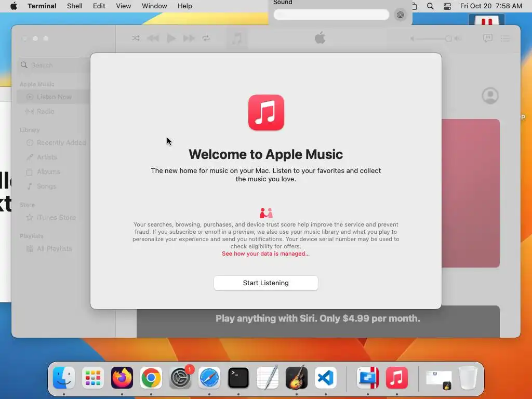The image size is (532, 399).
Task: Open the recent document stack in Dock
Action: pyautogui.click(x=439, y=379)
